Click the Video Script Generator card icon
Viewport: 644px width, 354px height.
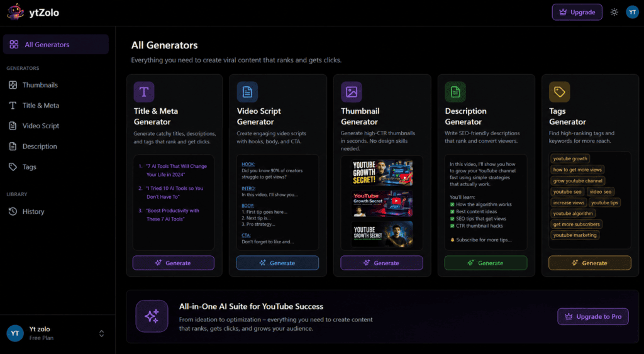247,92
